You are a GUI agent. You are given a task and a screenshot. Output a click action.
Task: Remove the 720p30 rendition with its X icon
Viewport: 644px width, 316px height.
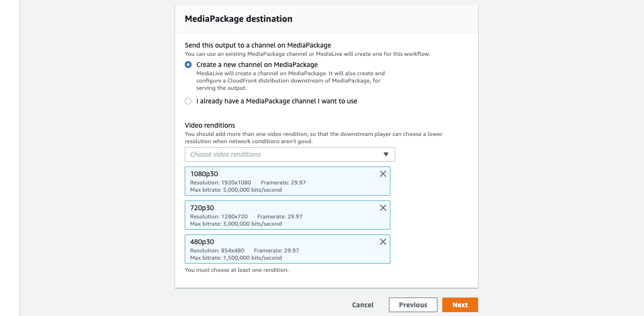pyautogui.click(x=383, y=208)
